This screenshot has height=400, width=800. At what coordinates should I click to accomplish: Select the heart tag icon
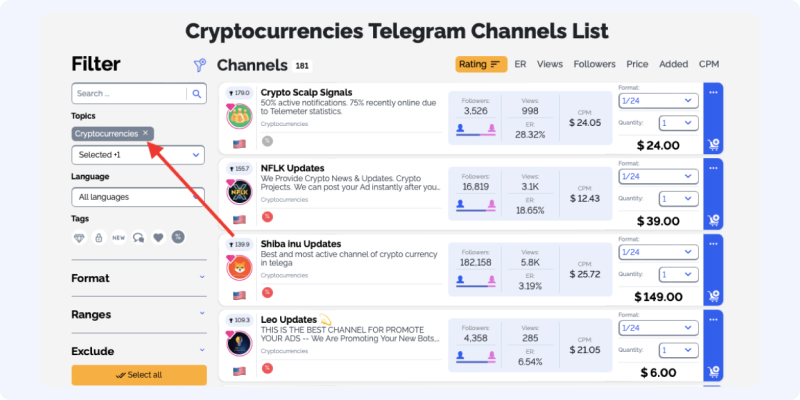[159, 237]
